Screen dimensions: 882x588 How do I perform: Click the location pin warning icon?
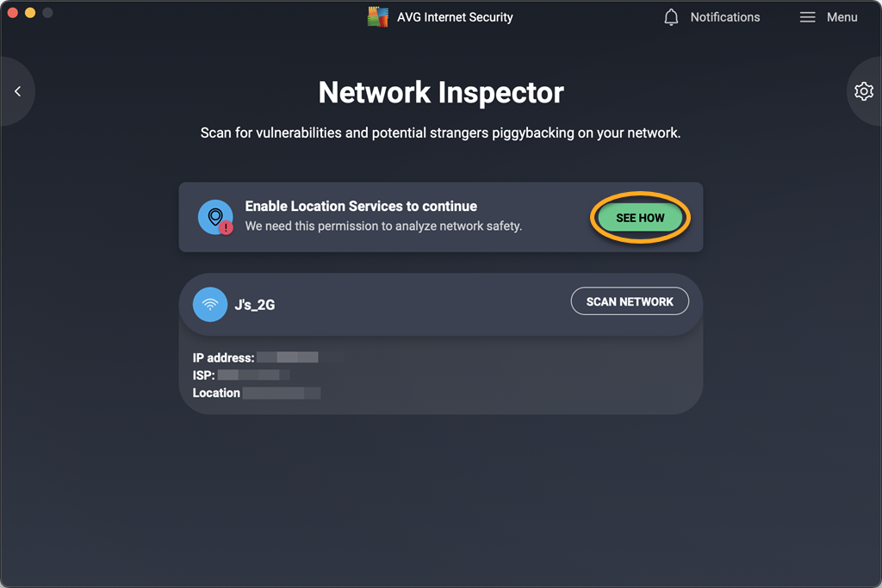[x=215, y=217]
